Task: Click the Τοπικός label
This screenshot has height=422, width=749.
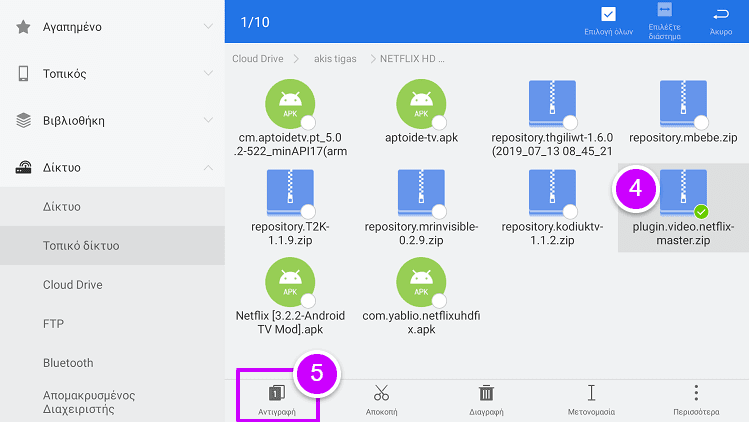Action: tap(64, 74)
